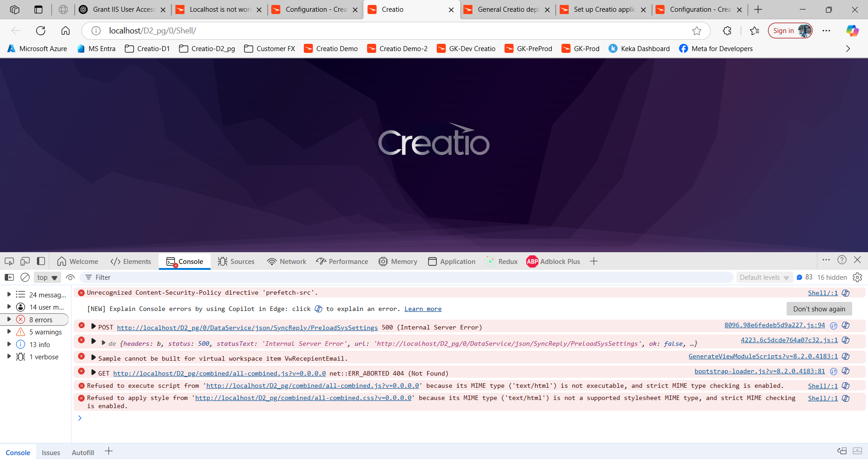The height and width of the screenshot is (461, 868).
Task: Follow the Learn more link
Action: click(423, 309)
